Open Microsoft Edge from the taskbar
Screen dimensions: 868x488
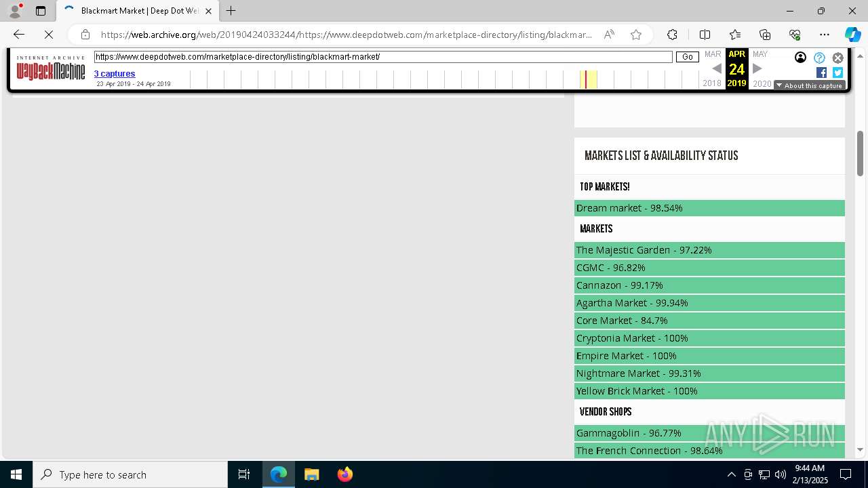click(279, 474)
